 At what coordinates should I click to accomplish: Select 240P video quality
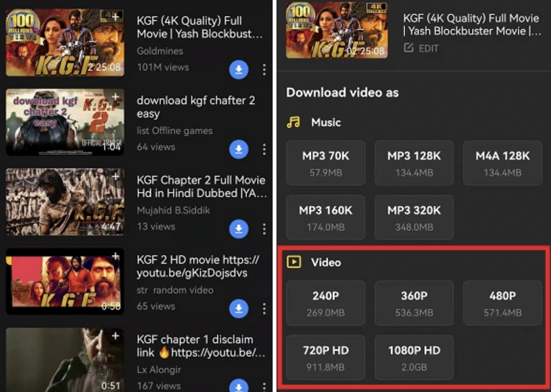tap(326, 303)
